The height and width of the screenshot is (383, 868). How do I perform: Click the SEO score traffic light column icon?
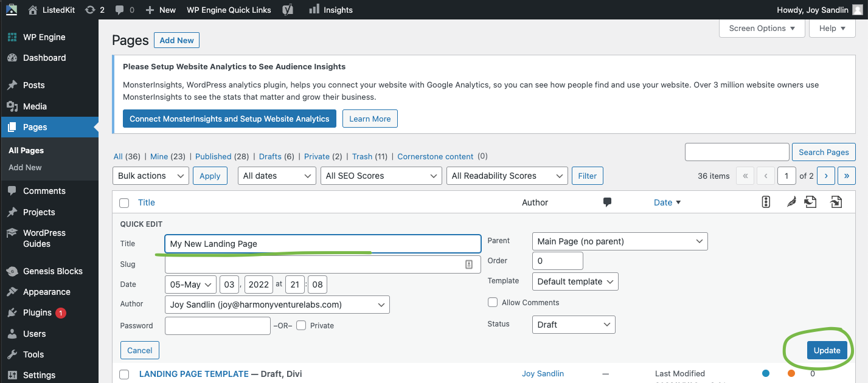[x=766, y=202]
